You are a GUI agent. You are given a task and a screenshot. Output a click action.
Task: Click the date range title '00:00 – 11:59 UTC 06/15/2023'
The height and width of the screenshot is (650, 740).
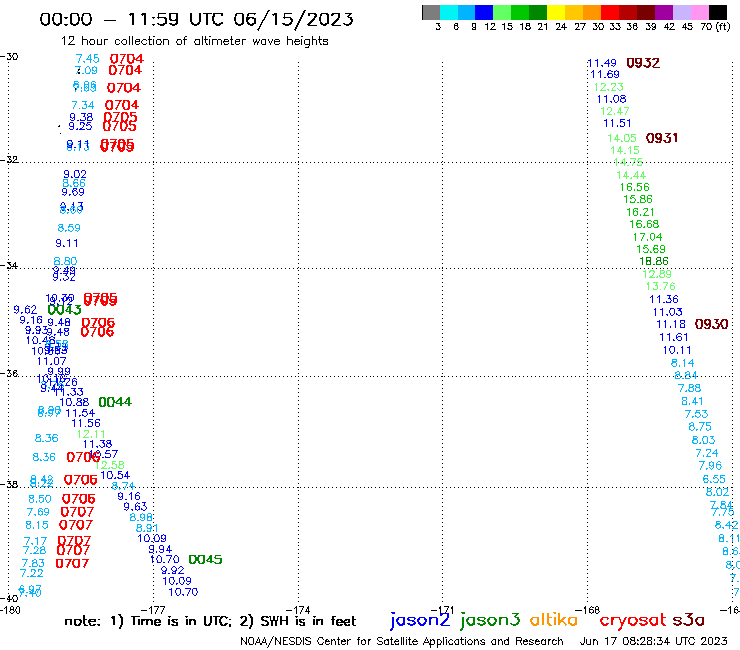point(196,19)
